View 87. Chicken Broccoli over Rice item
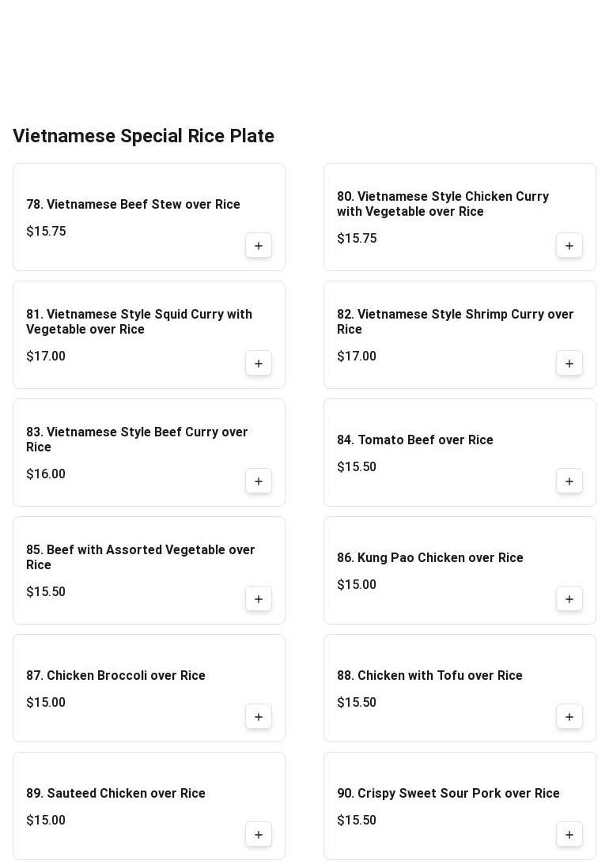Screen dimensions: 609x868 [x=115, y=676]
